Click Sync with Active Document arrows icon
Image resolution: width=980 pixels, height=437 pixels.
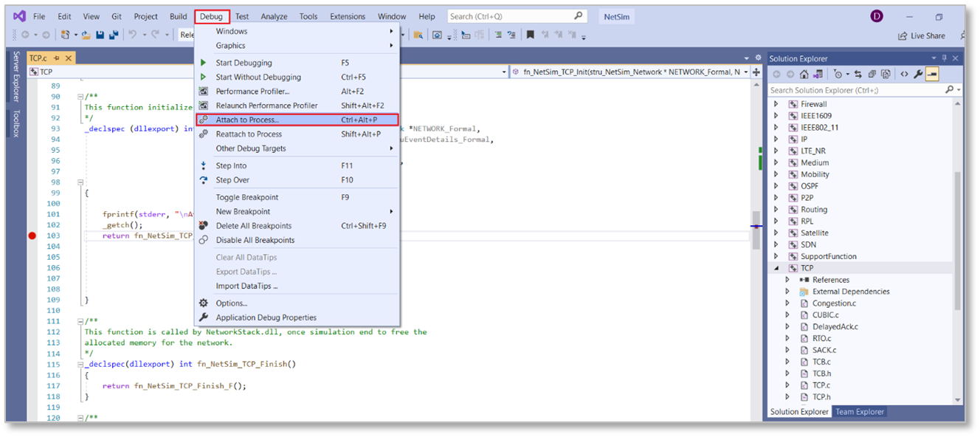(x=858, y=74)
